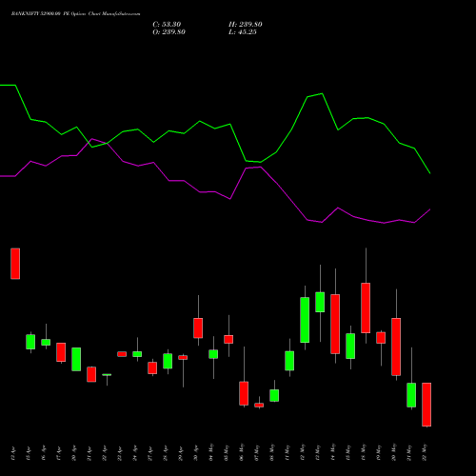
Task: Click the 17 Apr date label
Action: (x=59, y=453)
